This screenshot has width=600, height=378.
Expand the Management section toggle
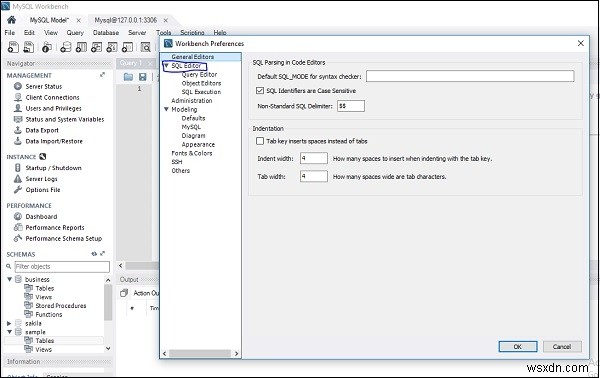click(x=102, y=75)
